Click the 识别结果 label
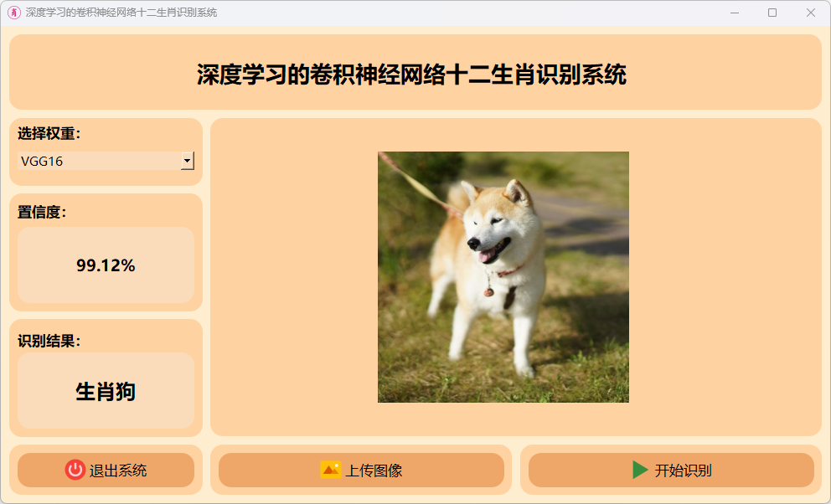The height and width of the screenshot is (504, 831). pyautogui.click(x=49, y=341)
